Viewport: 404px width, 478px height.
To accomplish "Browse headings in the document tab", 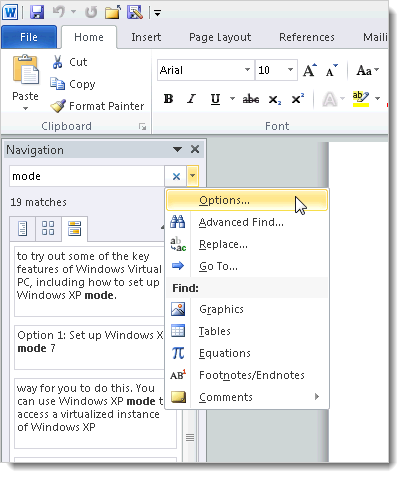I will point(23,229).
